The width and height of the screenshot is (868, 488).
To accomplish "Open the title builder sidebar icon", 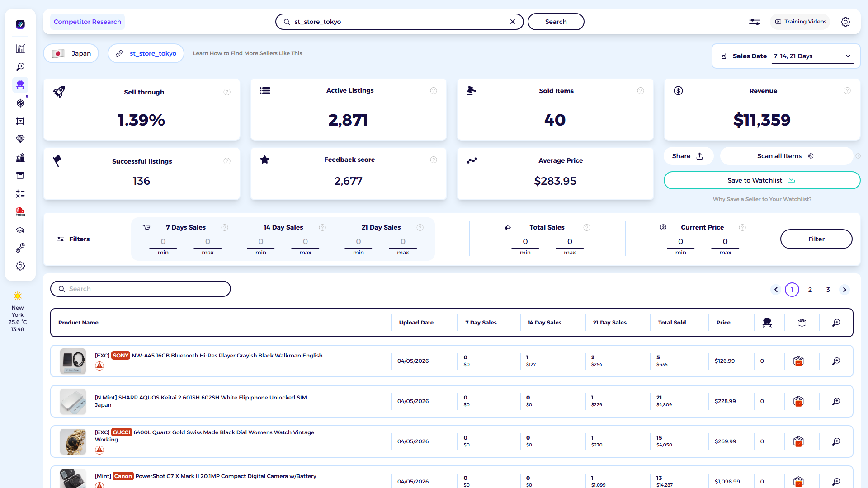I will pyautogui.click(x=20, y=121).
